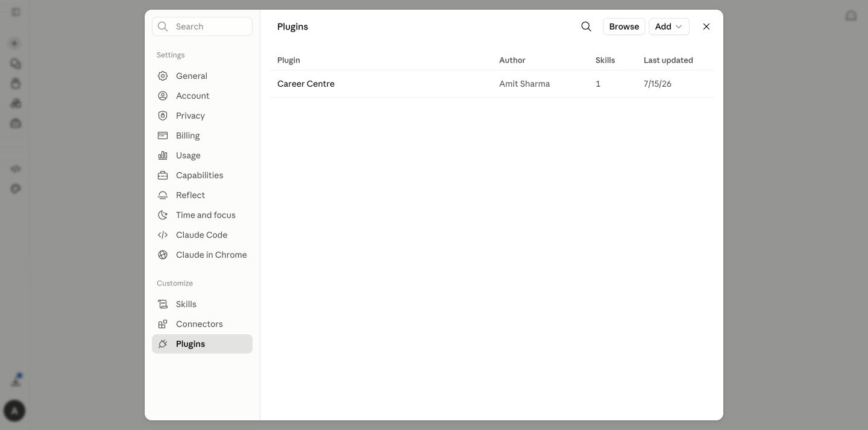This screenshot has width=868, height=430.
Task: Click magnifier icon in Plugins header
Action: (586, 26)
